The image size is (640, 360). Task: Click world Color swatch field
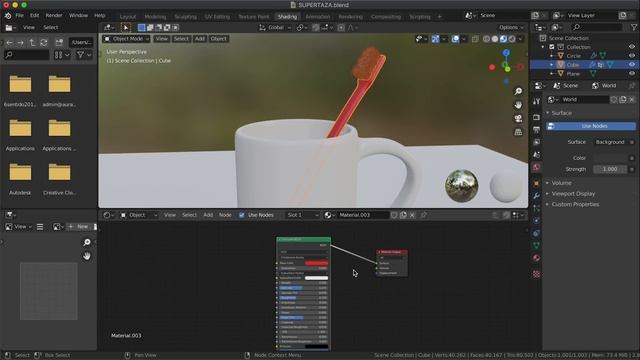(x=610, y=158)
